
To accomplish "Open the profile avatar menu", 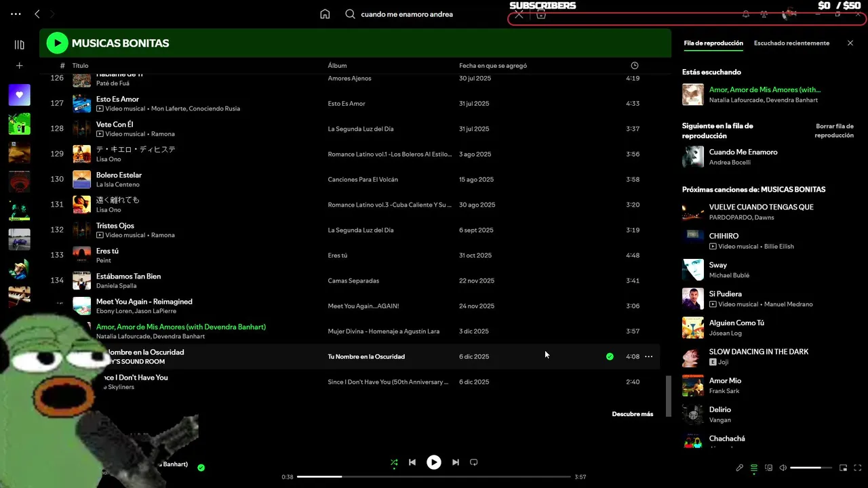I will [x=789, y=14].
